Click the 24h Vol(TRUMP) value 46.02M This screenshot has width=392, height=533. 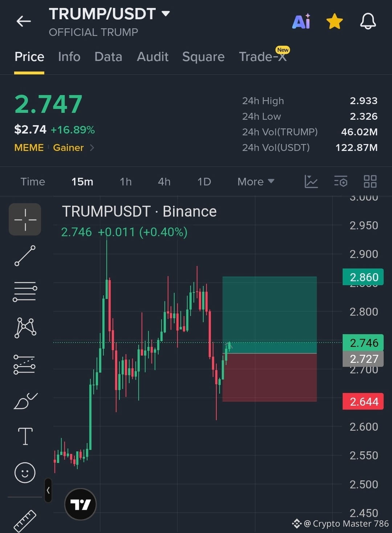pos(359,132)
